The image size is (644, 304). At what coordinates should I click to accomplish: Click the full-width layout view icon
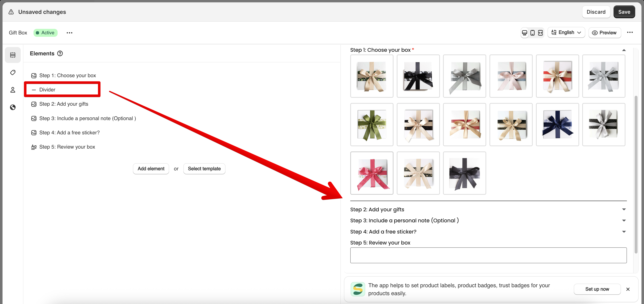pyautogui.click(x=540, y=33)
